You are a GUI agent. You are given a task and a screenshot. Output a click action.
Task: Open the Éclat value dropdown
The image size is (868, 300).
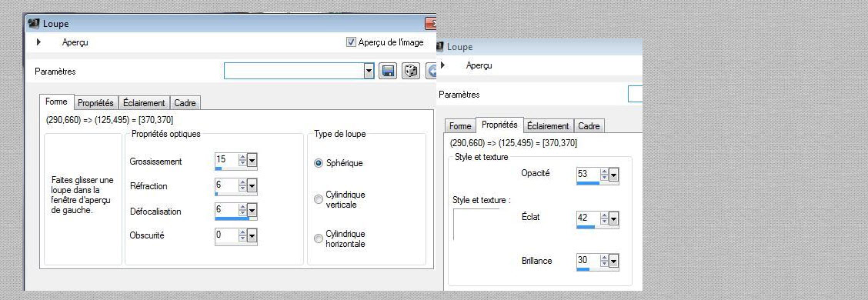click(613, 218)
